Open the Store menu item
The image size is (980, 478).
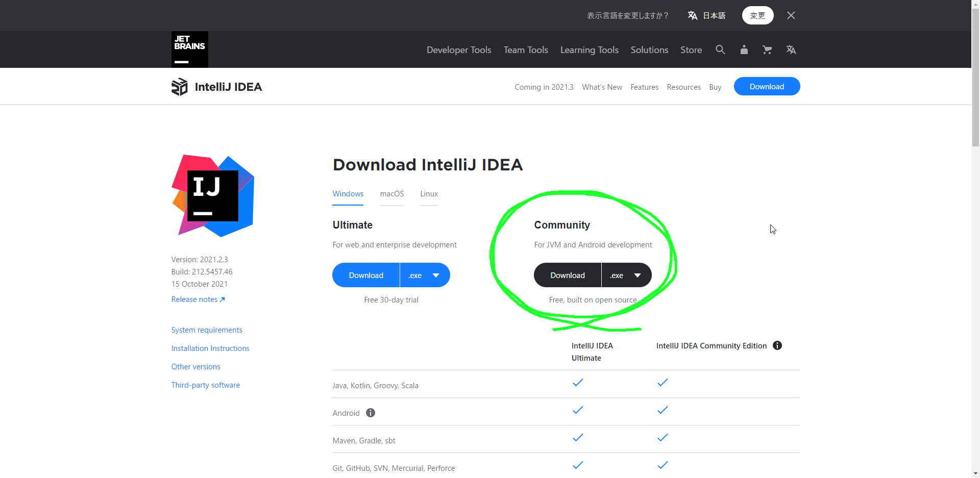(x=691, y=49)
